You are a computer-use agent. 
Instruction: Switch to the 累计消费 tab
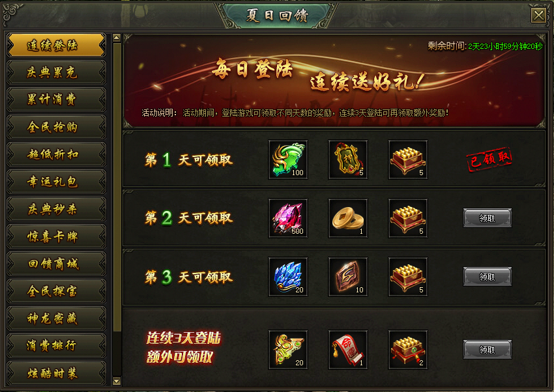coord(56,100)
